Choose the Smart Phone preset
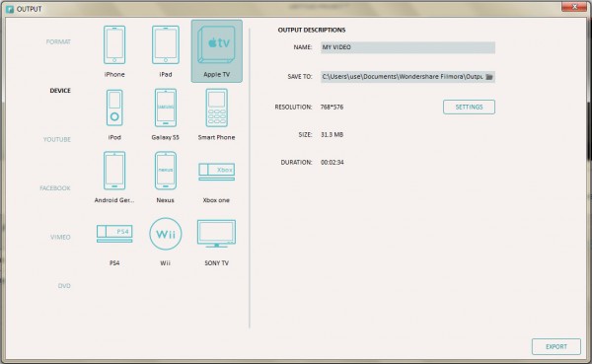This screenshot has width=592, height=364. (217, 114)
